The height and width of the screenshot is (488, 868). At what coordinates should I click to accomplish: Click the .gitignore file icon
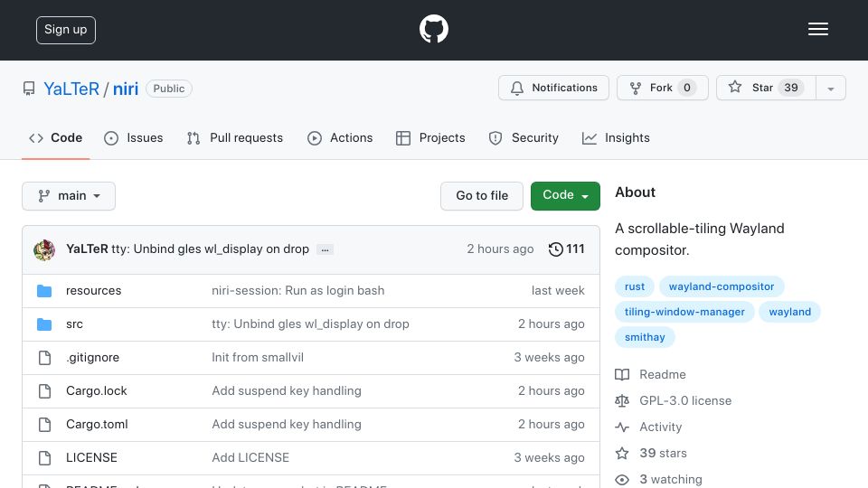coord(45,358)
